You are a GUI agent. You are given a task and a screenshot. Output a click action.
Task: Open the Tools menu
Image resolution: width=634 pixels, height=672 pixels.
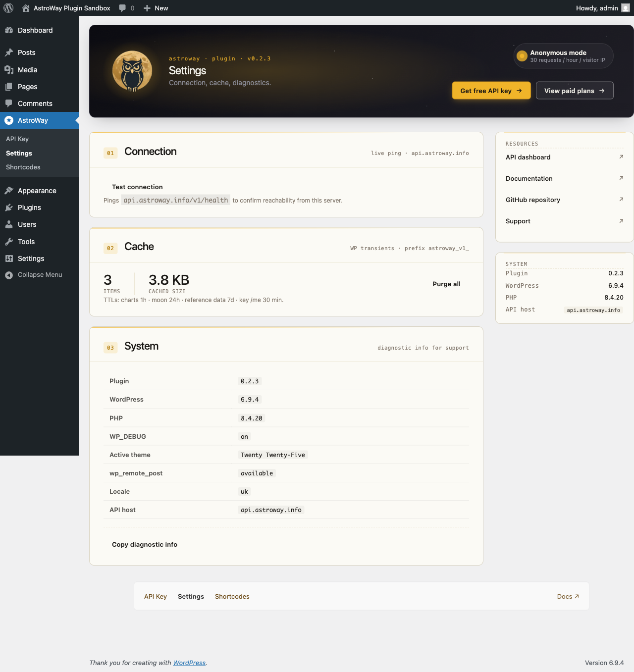point(40,242)
